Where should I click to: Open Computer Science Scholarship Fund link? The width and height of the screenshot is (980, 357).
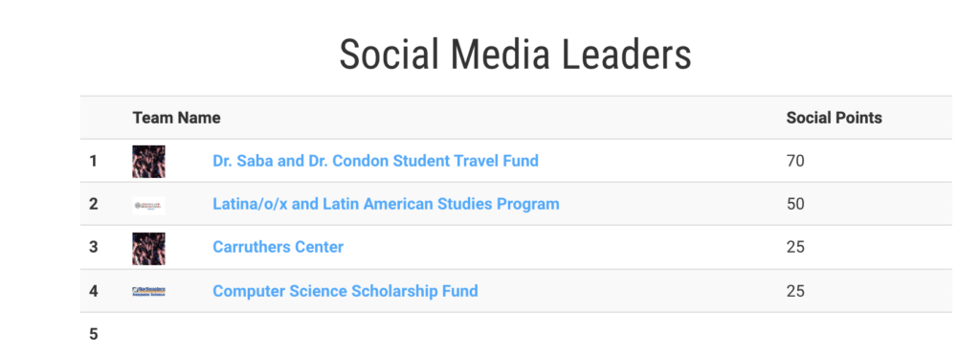(345, 291)
